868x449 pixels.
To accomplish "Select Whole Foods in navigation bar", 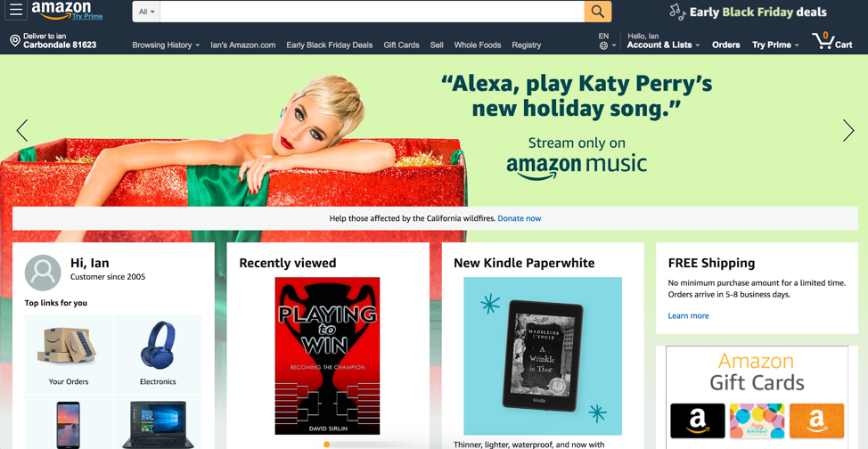I will tap(477, 45).
